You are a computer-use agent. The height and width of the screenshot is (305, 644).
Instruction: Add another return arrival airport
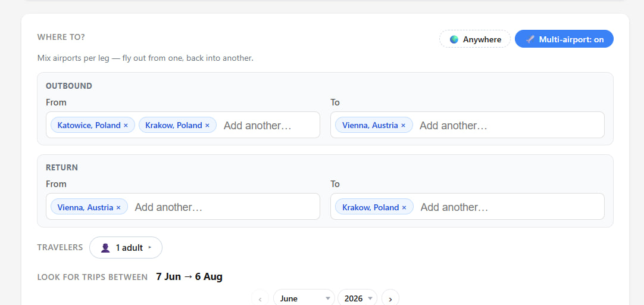tap(454, 207)
